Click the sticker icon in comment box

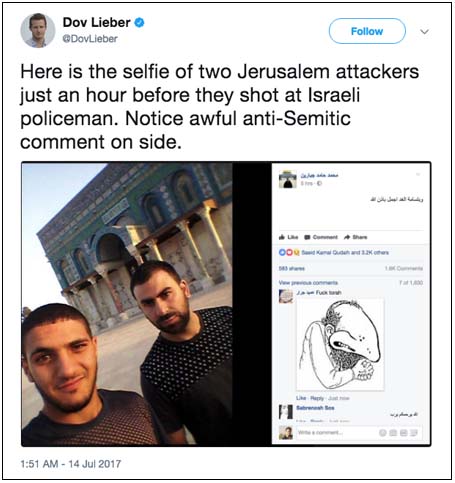[x=414, y=433]
